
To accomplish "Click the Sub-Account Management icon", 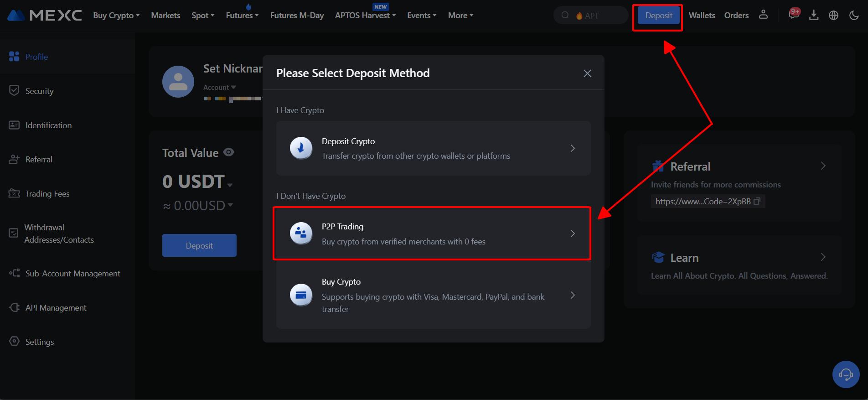I will (x=14, y=273).
